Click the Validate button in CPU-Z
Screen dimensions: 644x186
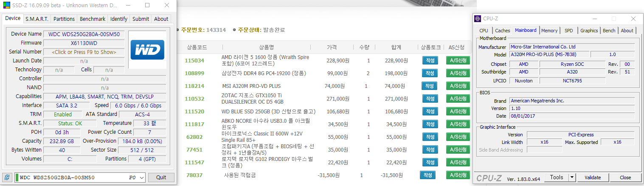point(592,178)
